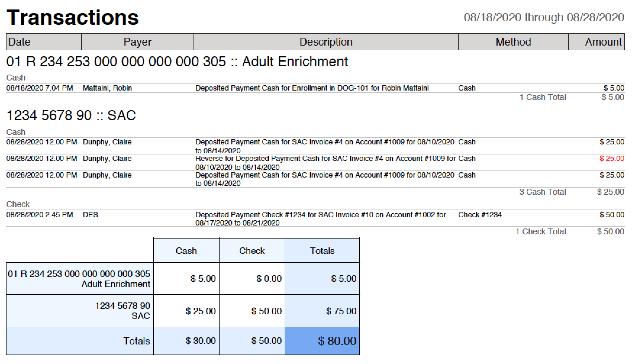Click the Check column in summary table
This screenshot has width=632, height=364.
pyautogui.click(x=252, y=251)
